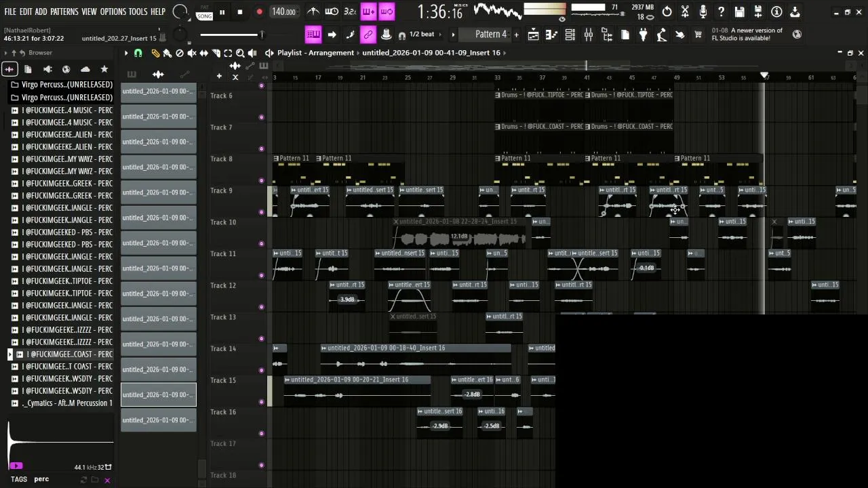This screenshot has width=868, height=488.
Task: Click the 140.000 tempo field
Action: tap(283, 12)
